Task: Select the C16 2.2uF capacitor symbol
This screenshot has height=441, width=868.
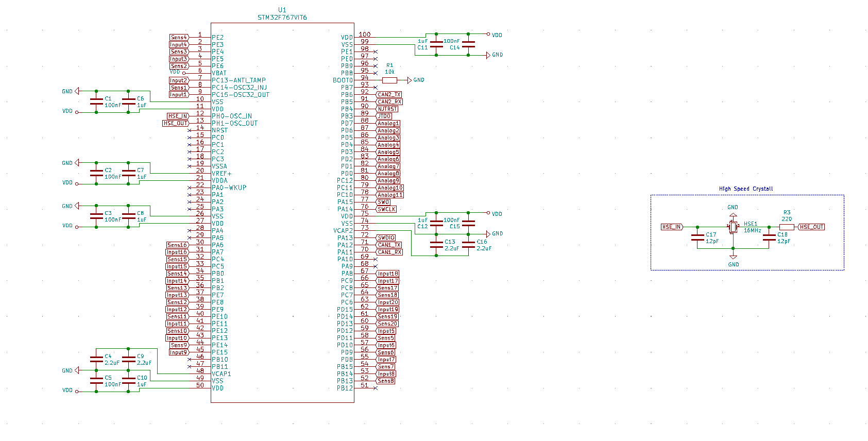Action: point(468,245)
